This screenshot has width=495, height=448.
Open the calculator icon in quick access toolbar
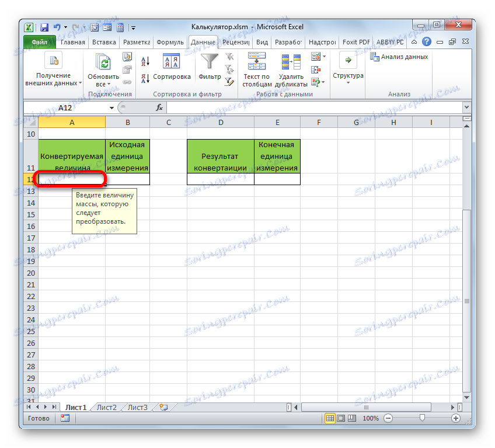[120, 27]
